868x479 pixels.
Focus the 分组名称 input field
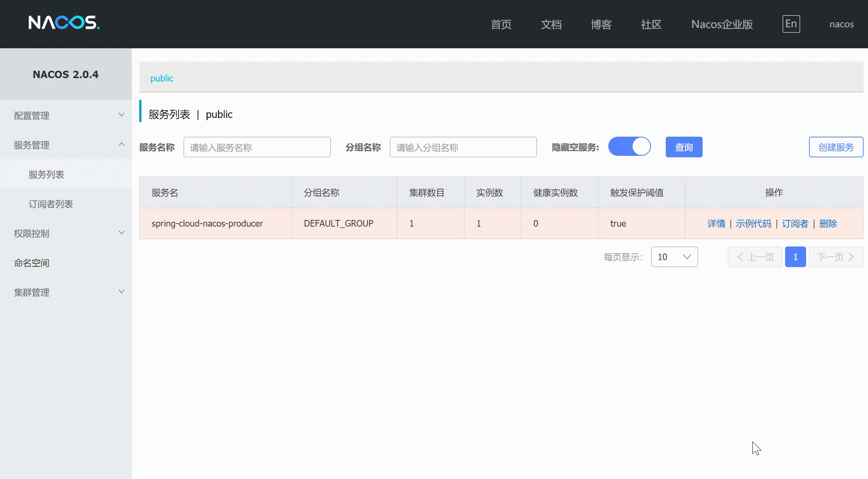click(x=463, y=147)
